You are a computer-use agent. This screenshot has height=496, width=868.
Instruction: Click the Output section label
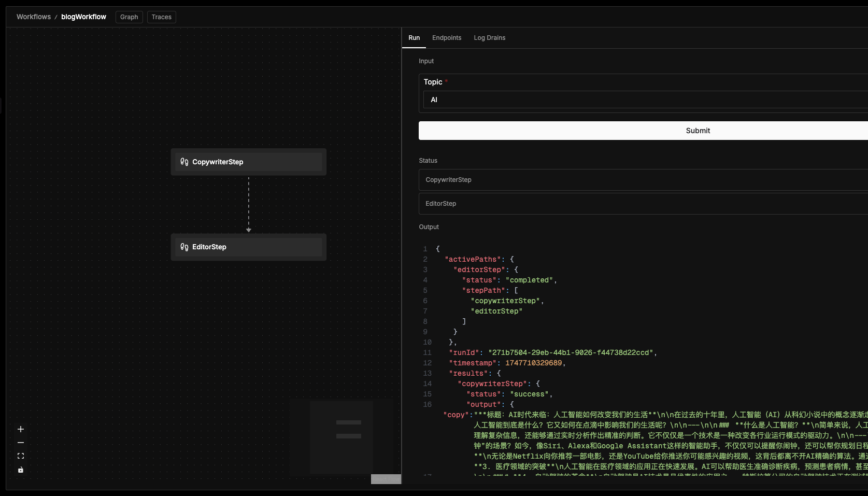(429, 227)
